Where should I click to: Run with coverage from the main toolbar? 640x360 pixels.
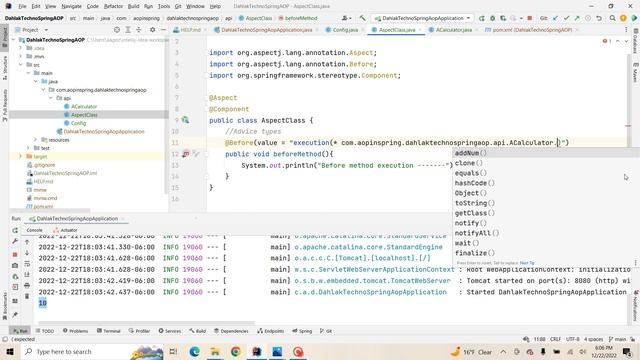pyautogui.click(x=503, y=18)
